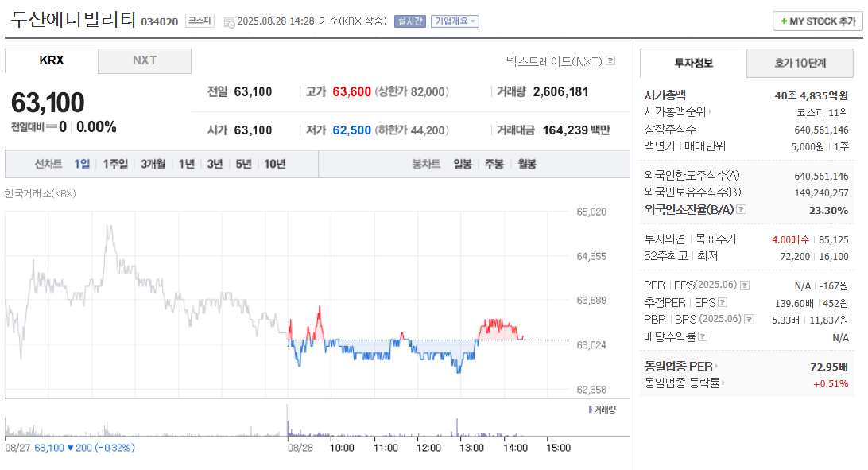
Task: Select the 1년 line chart period
Action: click(187, 164)
